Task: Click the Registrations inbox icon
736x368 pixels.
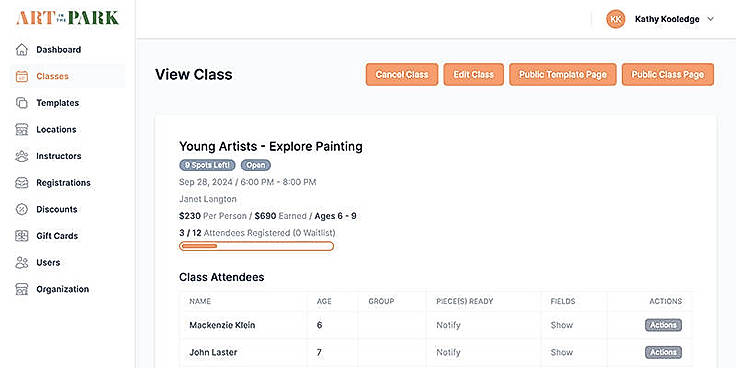Action: click(x=22, y=183)
